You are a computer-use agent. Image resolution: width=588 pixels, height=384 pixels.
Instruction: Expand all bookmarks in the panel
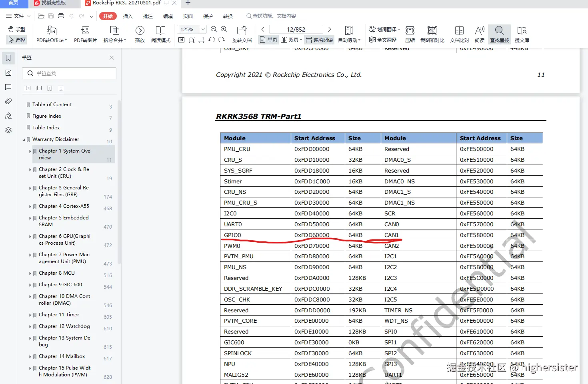[x=28, y=88]
